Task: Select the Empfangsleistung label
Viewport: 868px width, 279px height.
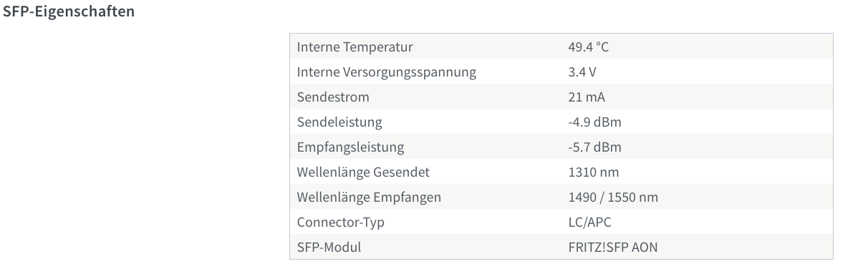Action: point(351,147)
